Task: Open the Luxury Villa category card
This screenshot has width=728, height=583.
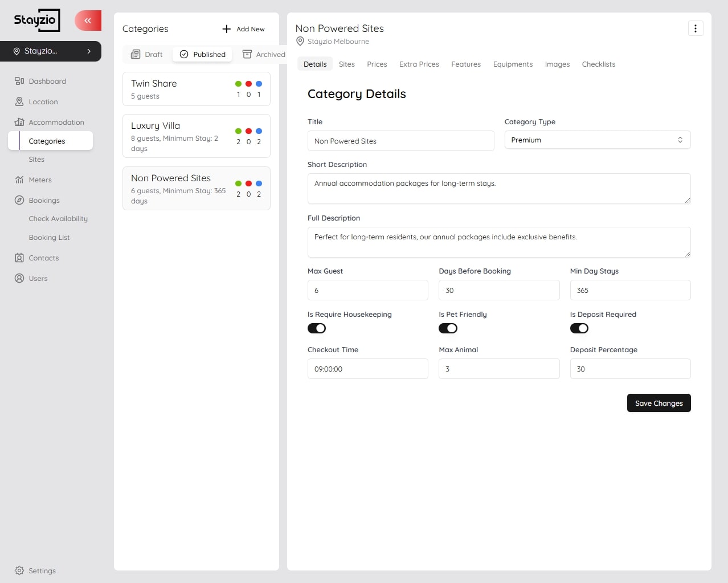Action: coord(197,136)
